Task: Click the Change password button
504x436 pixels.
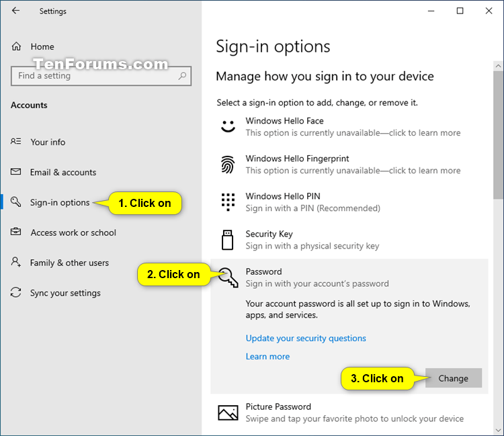Action: point(453,378)
